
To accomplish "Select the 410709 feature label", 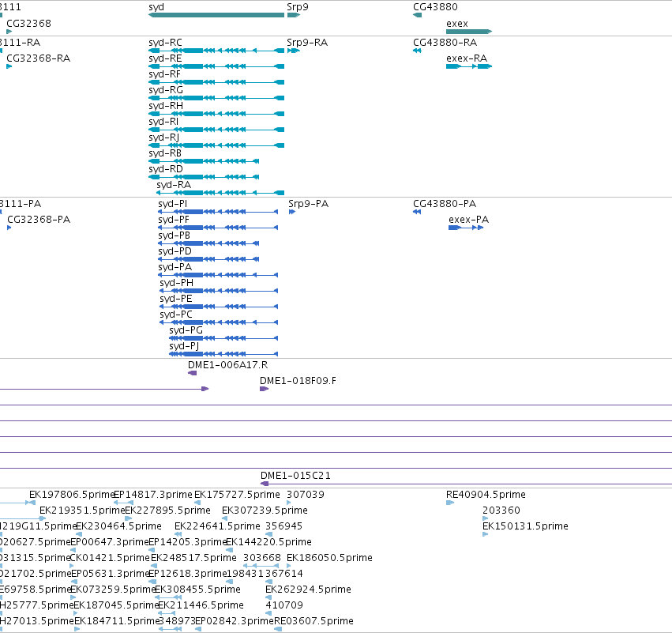I will pyautogui.click(x=284, y=605).
